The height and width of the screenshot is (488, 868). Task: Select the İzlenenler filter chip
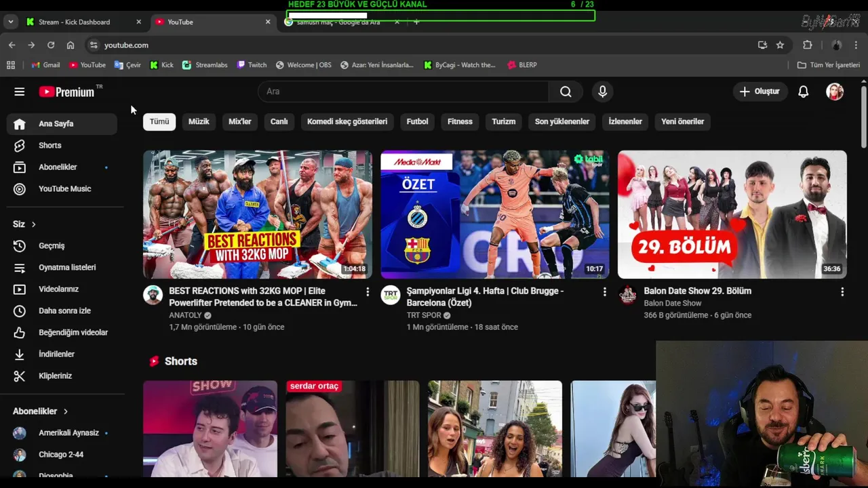[625, 122]
